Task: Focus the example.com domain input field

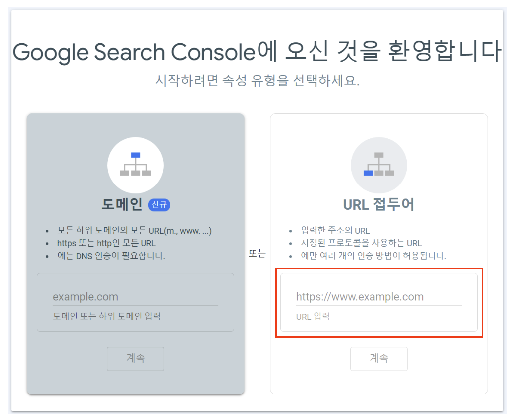Action: coord(135,297)
